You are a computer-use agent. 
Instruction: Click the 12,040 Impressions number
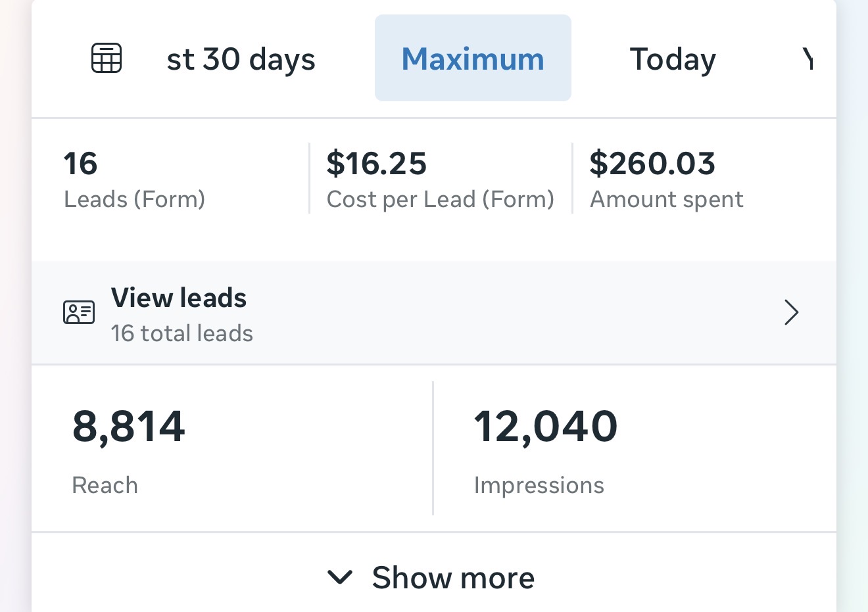[x=545, y=426]
